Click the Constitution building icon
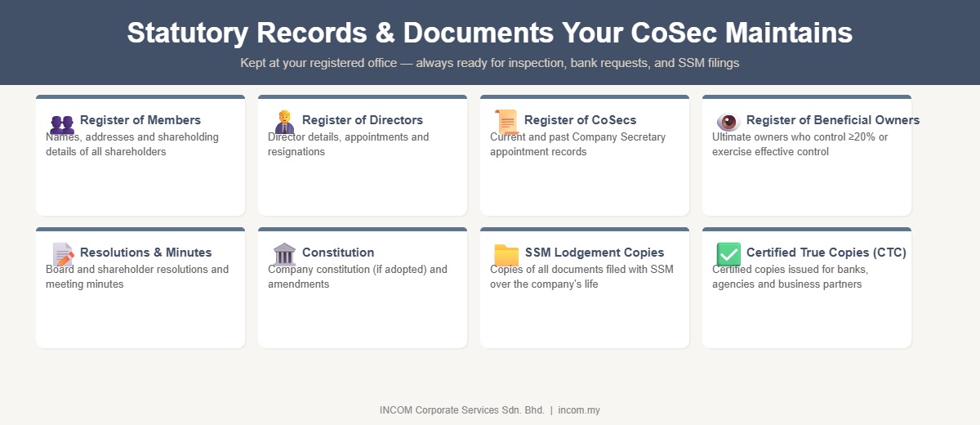The height and width of the screenshot is (425, 980). click(284, 255)
